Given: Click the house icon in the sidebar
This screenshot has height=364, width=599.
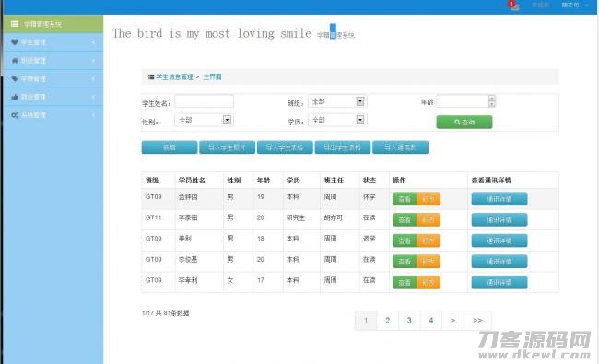Looking at the screenshot, I should [x=15, y=60].
